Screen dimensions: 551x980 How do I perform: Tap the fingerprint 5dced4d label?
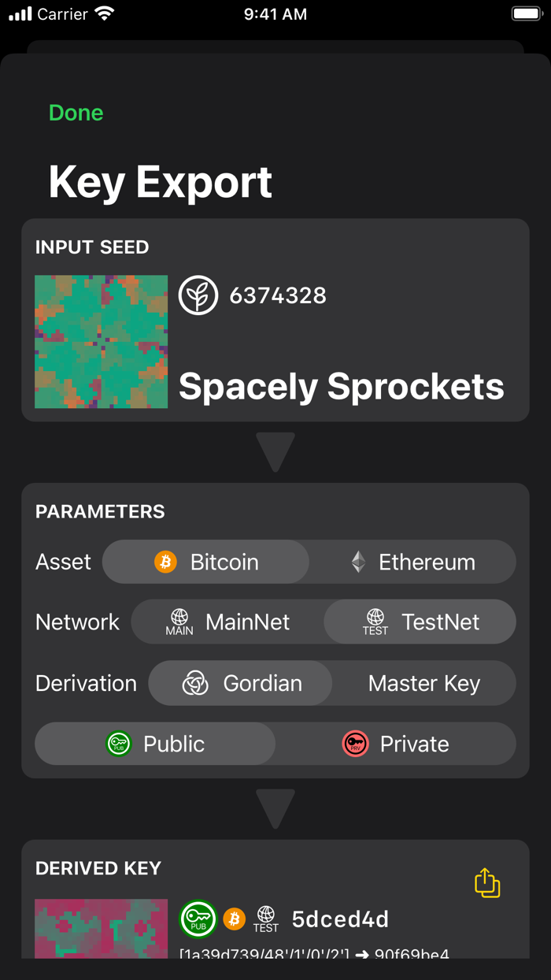(340, 919)
